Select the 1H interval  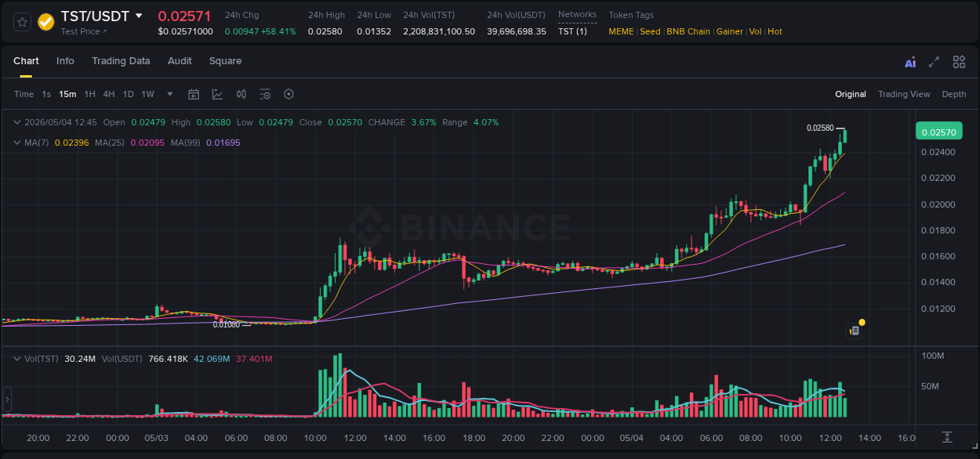point(90,94)
